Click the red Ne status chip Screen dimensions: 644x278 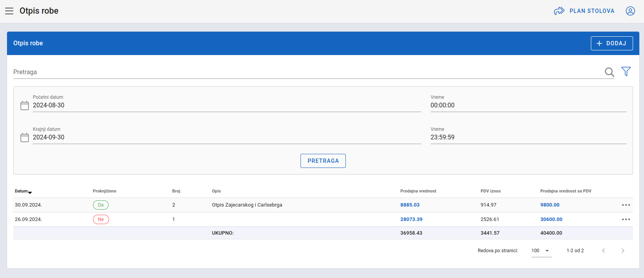(x=101, y=219)
